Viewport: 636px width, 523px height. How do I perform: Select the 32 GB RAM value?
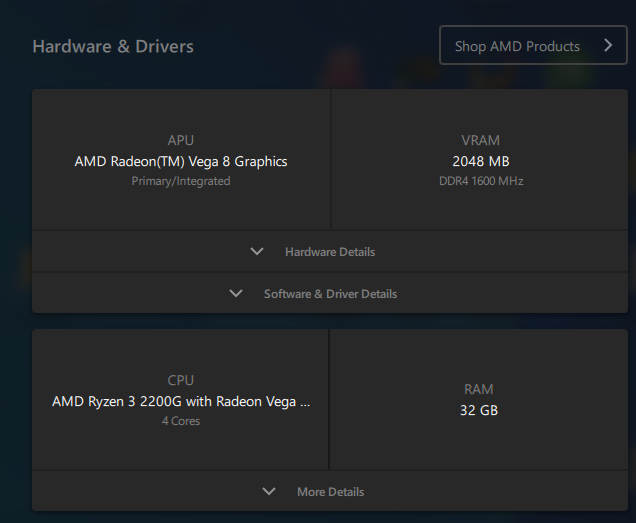click(479, 410)
